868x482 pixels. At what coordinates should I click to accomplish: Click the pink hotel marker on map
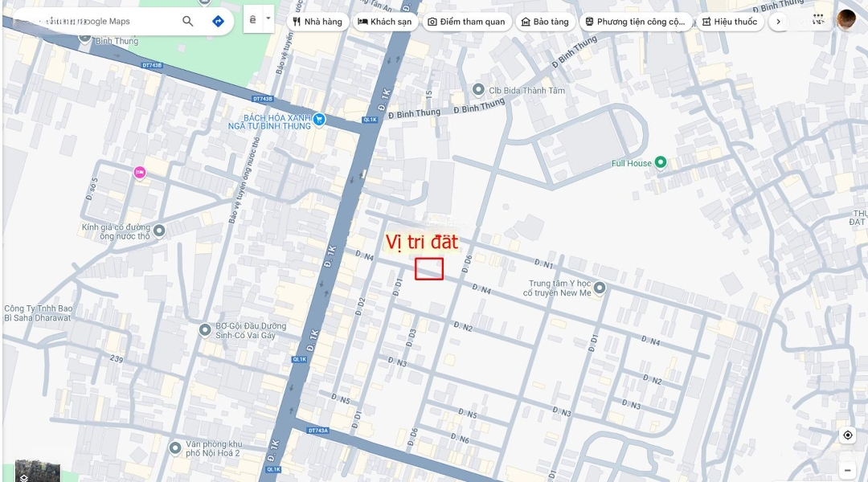(140, 172)
